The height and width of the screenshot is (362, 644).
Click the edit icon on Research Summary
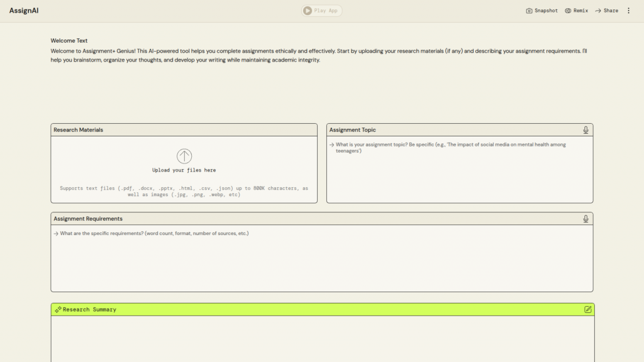[587, 310]
